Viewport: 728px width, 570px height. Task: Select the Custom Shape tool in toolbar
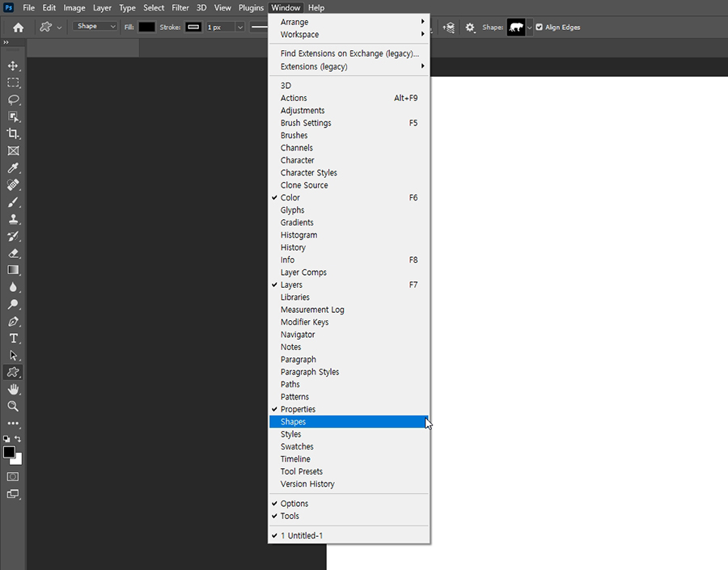point(13,372)
